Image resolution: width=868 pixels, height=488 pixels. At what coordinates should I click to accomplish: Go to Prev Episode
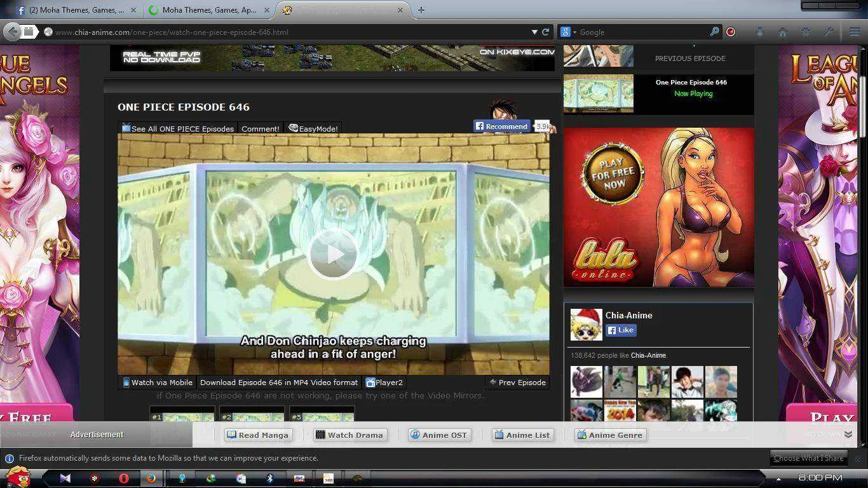click(x=517, y=383)
